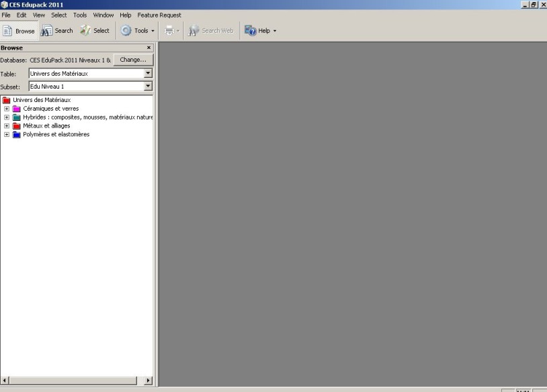The height and width of the screenshot is (392, 547).
Task: Click the Select toolbar icon
Action: pos(85,31)
